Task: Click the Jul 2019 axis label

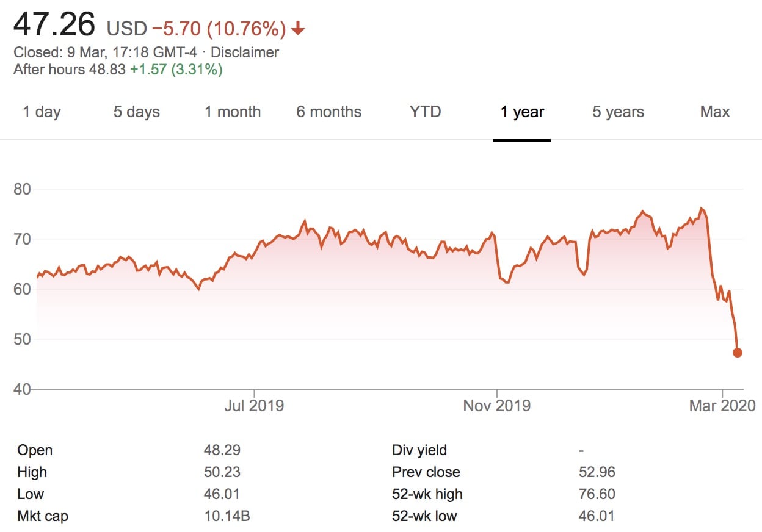Action: coord(254,406)
